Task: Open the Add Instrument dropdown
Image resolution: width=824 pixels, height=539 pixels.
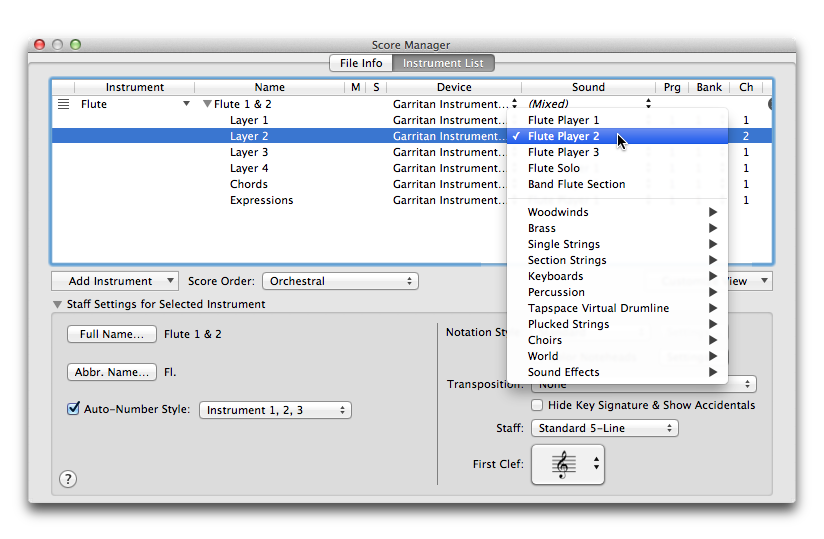Action: tap(115, 281)
